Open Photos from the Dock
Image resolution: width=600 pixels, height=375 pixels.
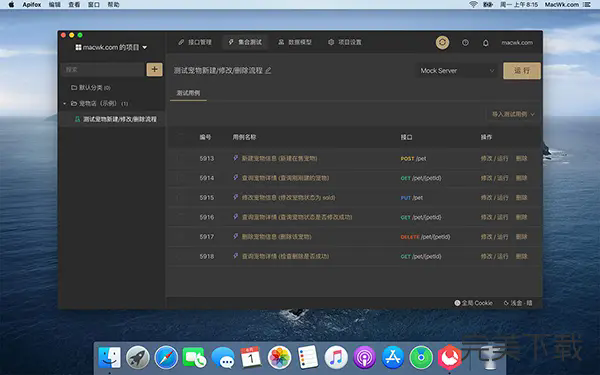279,357
